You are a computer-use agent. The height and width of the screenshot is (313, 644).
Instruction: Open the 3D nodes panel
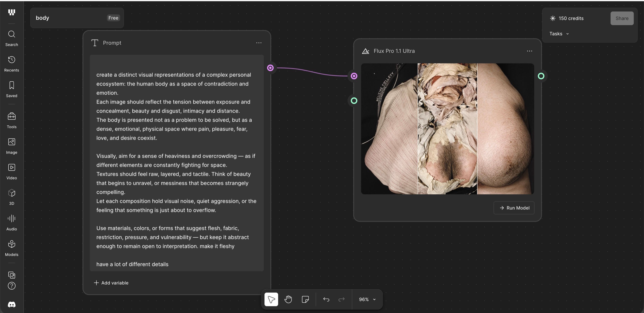tap(12, 197)
